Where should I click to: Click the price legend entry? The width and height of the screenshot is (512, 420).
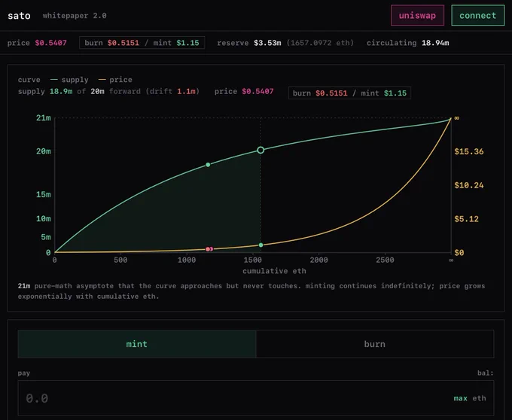(115, 80)
